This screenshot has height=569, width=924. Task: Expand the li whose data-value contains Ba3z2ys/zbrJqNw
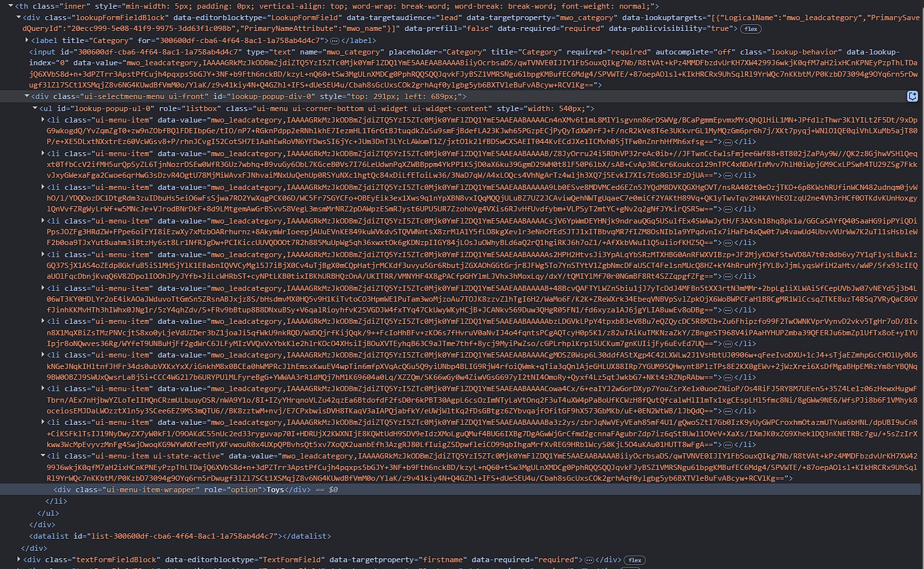[x=42, y=422]
